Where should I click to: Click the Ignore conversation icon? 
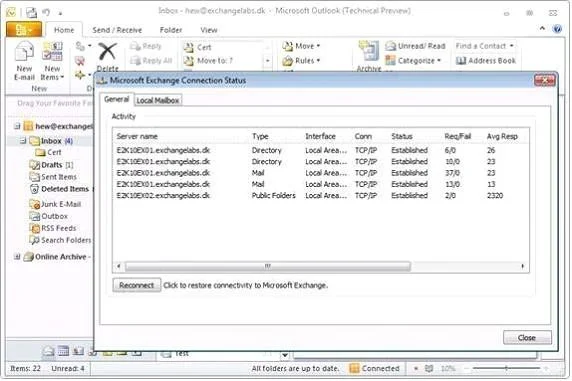click(x=81, y=46)
